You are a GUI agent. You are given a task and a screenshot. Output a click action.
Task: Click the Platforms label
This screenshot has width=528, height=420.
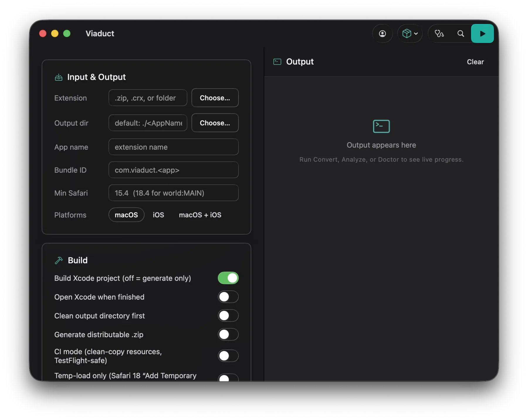coord(70,215)
